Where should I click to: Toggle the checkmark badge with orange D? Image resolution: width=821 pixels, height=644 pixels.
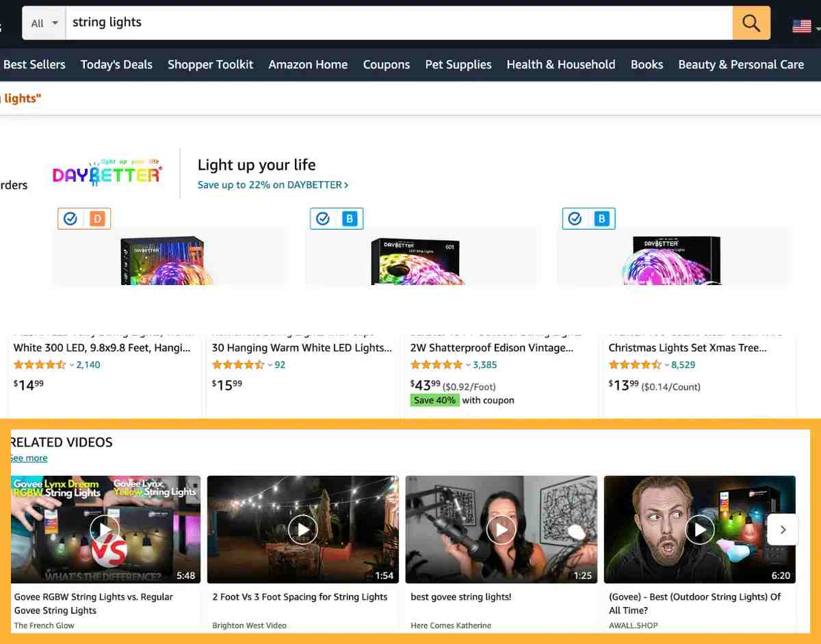[84, 219]
